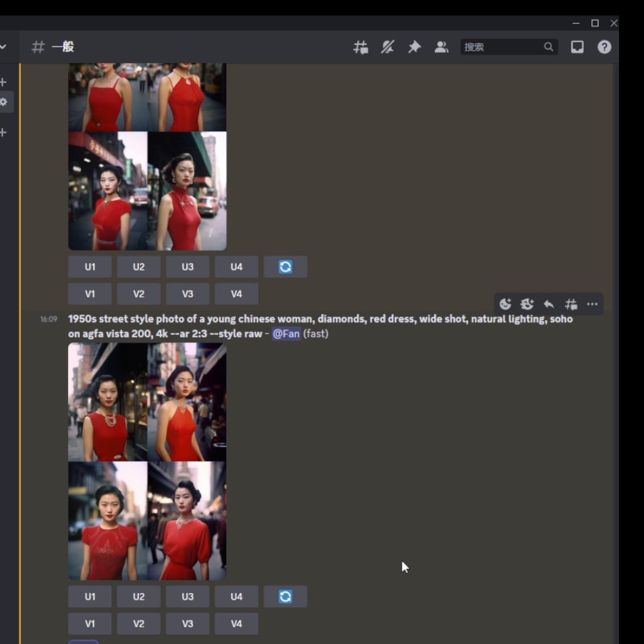This screenshot has width=644, height=644.
Task: Open pinned messages with the pin icon
Action: 414,47
